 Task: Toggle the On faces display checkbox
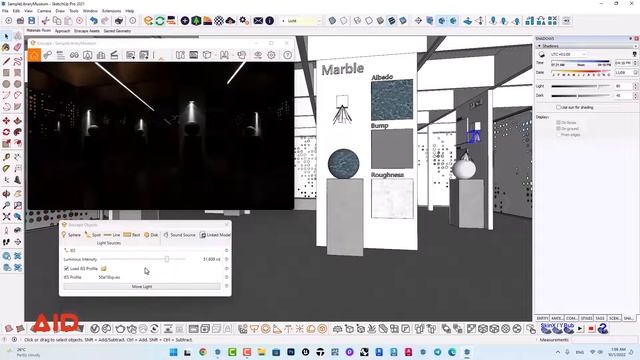(x=558, y=122)
